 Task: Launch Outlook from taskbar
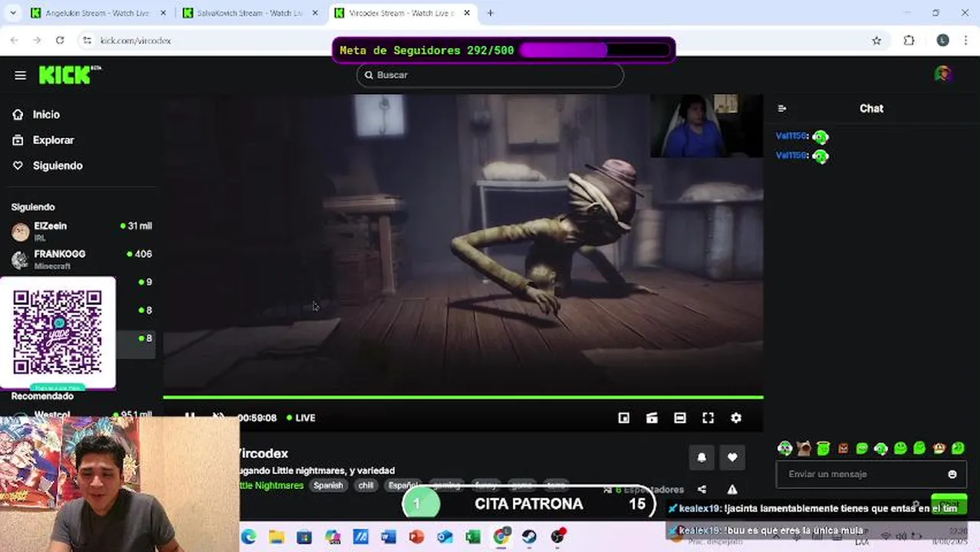445,537
